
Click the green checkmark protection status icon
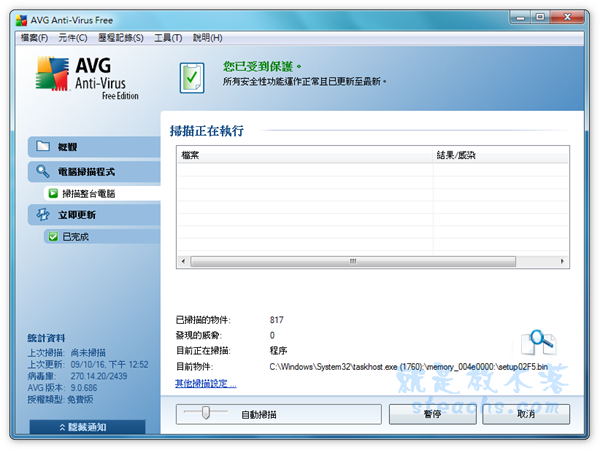pos(192,78)
